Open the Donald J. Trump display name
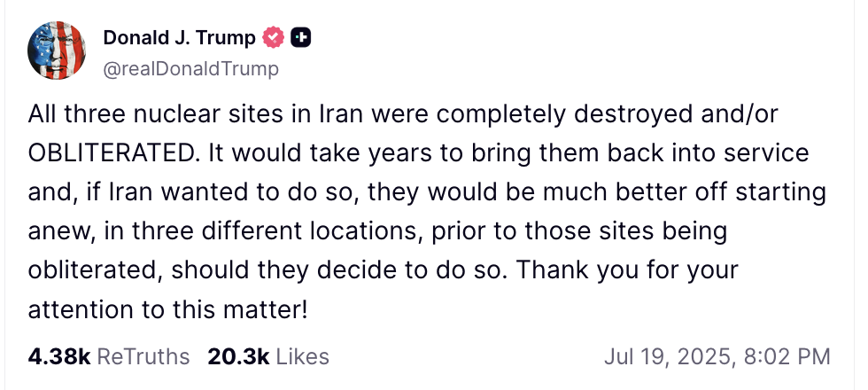This screenshot has width=868, height=390. point(180,38)
